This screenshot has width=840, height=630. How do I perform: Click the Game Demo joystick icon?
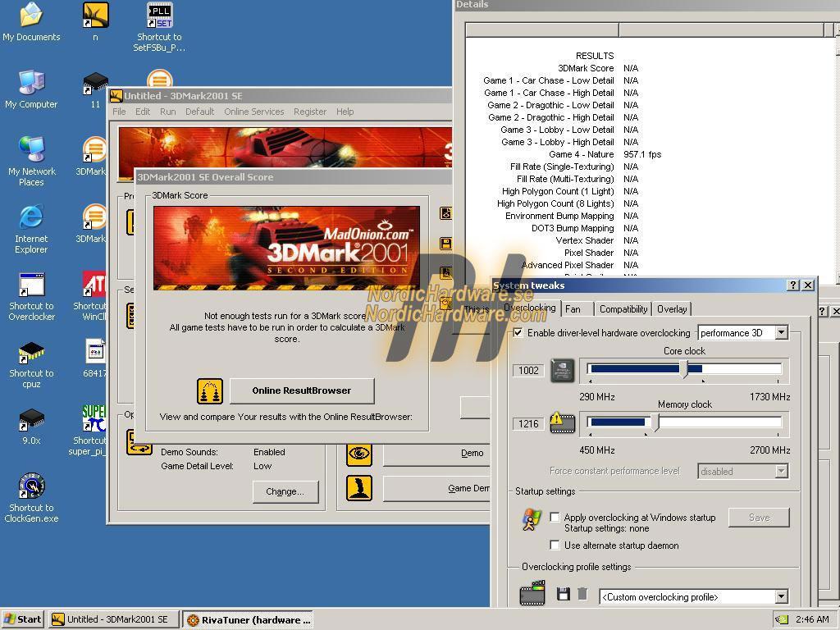point(359,488)
